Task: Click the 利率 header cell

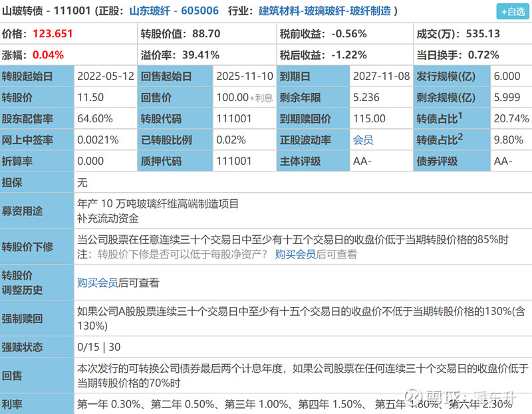Action: pos(37,404)
